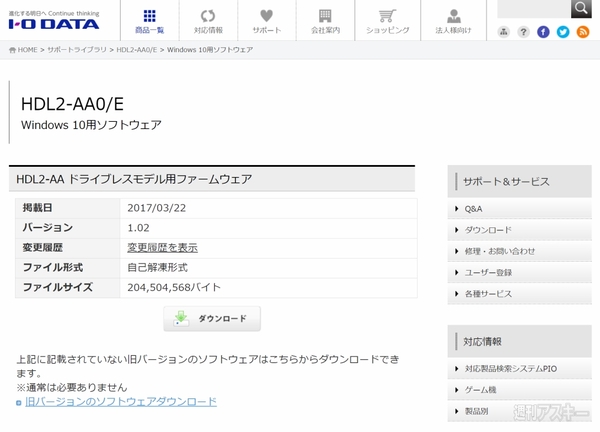Viewport: 600px width, 432px height.
Task: Click the HDL2-AA0/E page heading
Action: [x=72, y=104]
